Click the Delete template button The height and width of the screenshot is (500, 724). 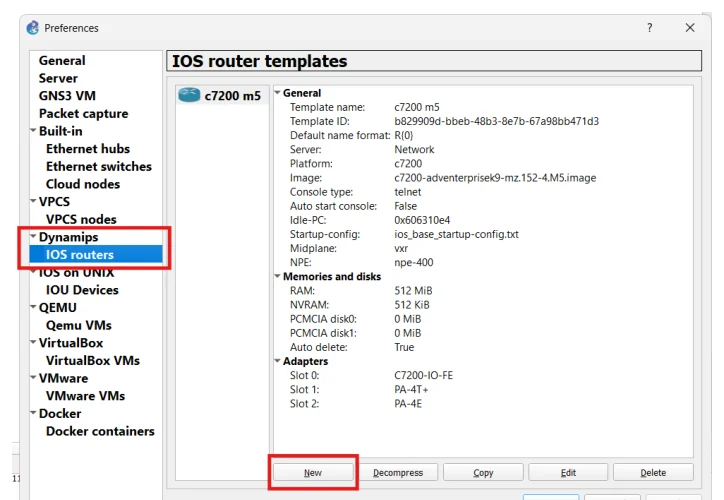pyautogui.click(x=653, y=472)
